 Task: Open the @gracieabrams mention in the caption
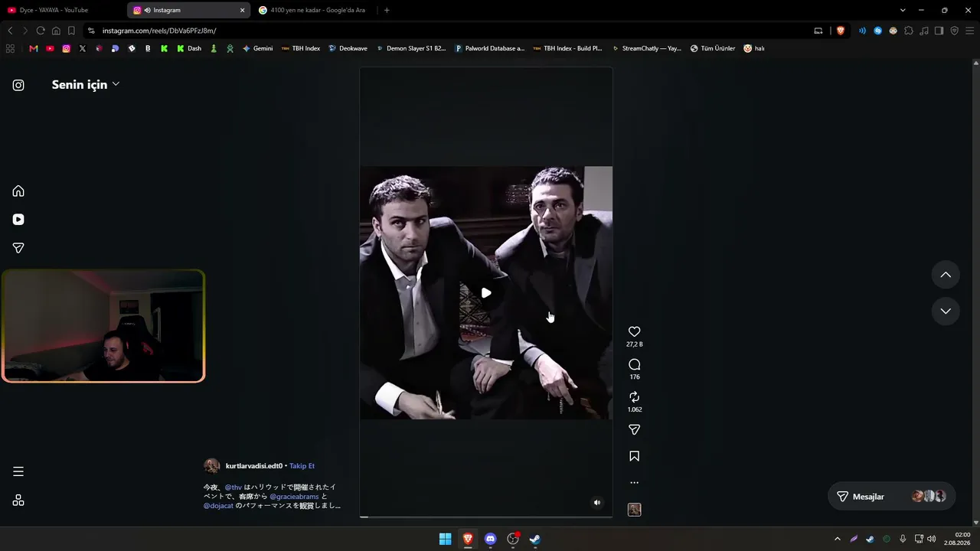click(294, 497)
